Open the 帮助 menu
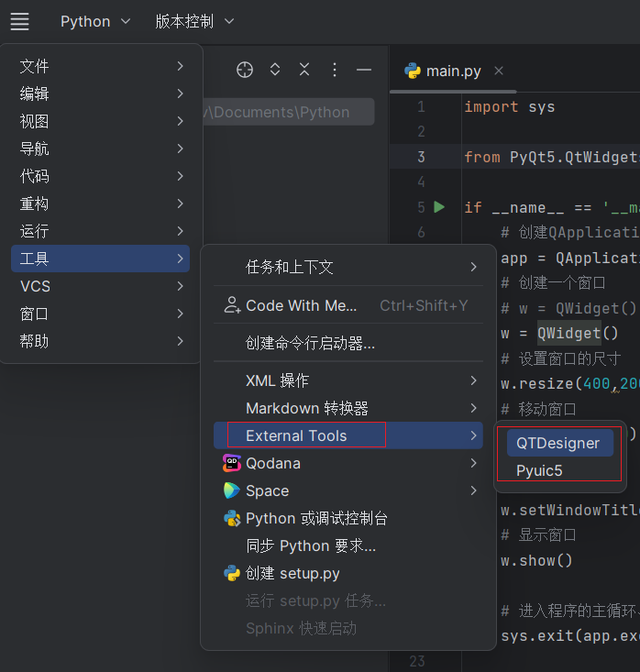This screenshot has height=672, width=640. click(x=100, y=341)
